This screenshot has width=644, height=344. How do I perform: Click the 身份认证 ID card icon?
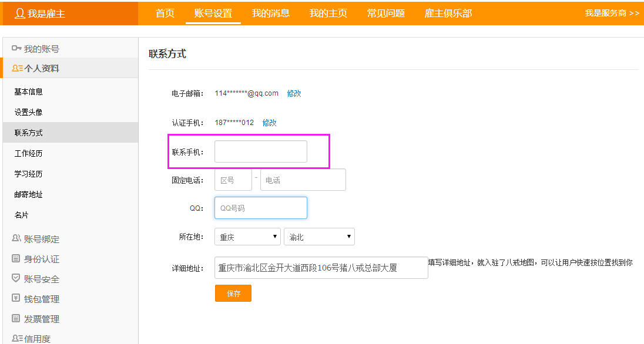pyautogui.click(x=16, y=258)
